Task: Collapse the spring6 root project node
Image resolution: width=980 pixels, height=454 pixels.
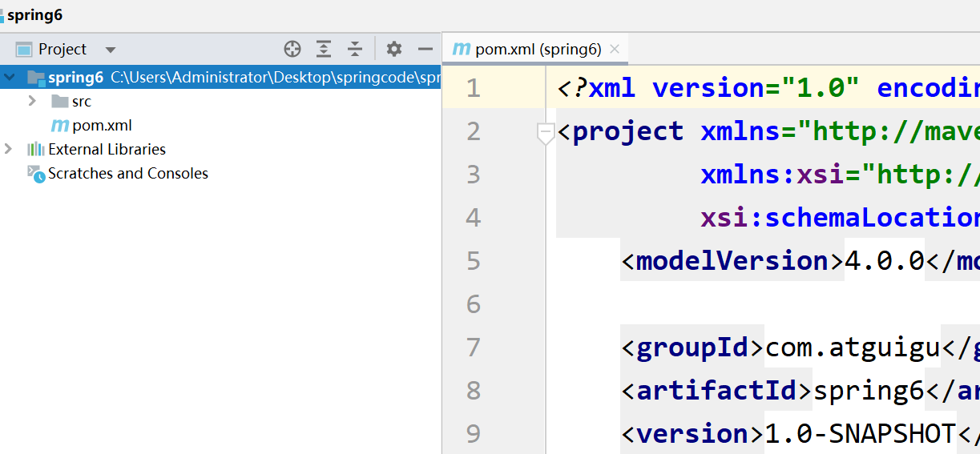Action: (x=10, y=77)
